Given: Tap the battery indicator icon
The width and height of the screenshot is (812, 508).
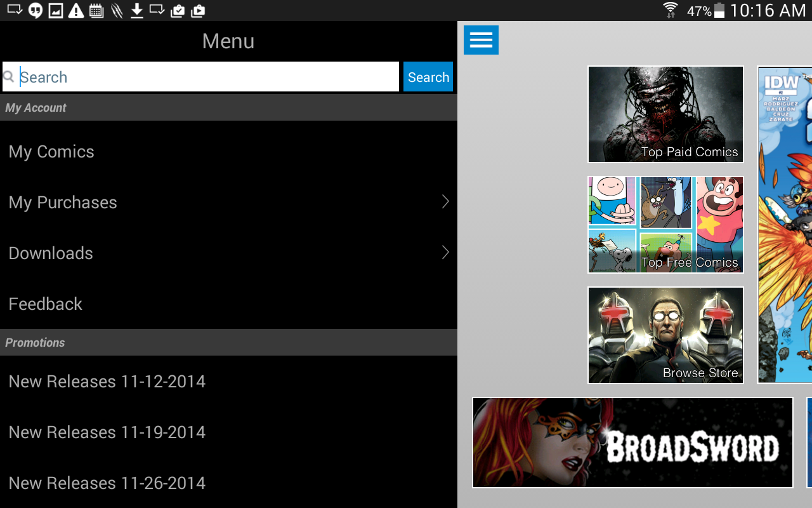Looking at the screenshot, I should coord(719,10).
